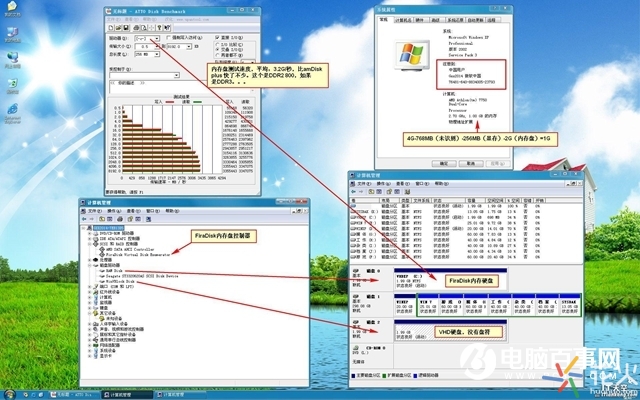Collapse the SCSI and RAID controllers node

point(87,245)
